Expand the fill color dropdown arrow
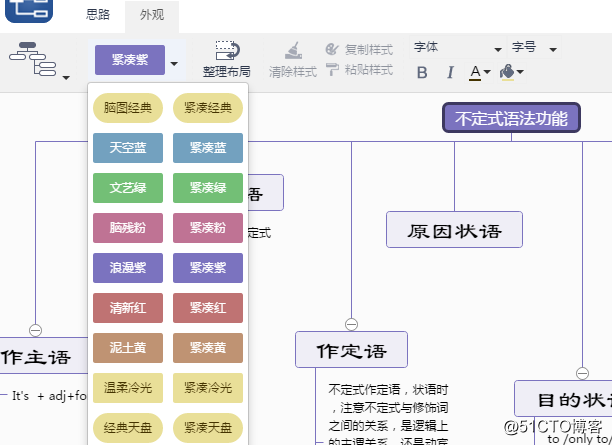612x445 pixels. click(520, 72)
